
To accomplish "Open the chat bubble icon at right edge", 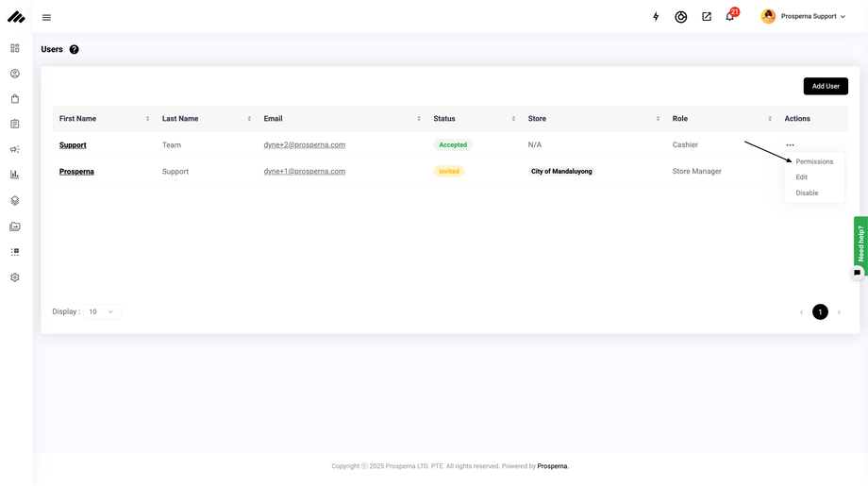I will tap(857, 273).
